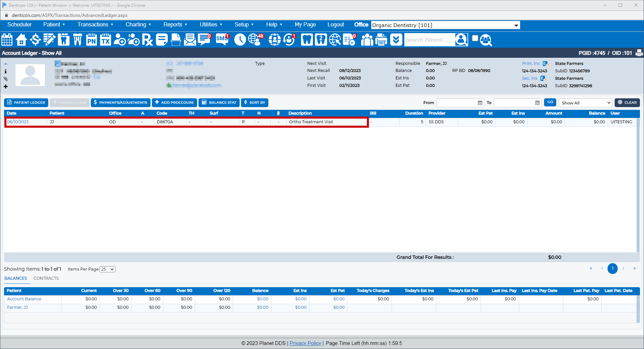Switch to the CONTRACTS tab
This screenshot has height=349, width=644.
point(46,278)
